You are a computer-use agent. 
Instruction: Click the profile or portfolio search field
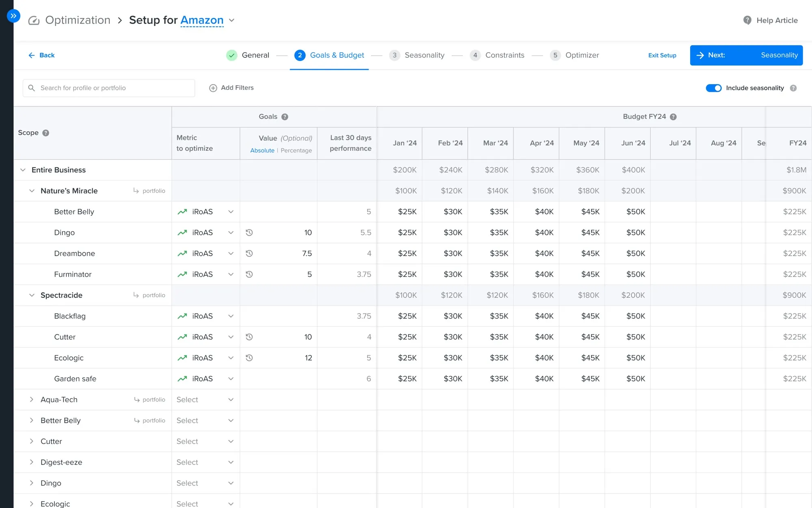coord(109,88)
